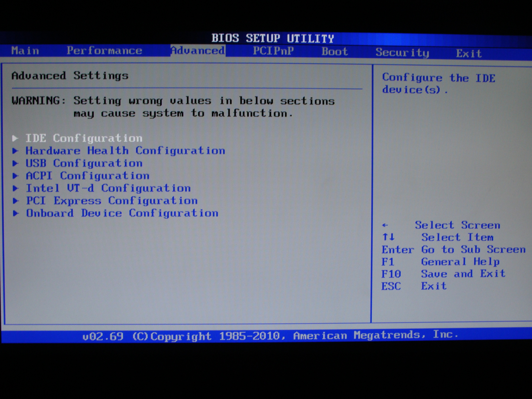Image resolution: width=532 pixels, height=399 pixels.
Task: Switch to the Security tab
Action: pyautogui.click(x=402, y=52)
